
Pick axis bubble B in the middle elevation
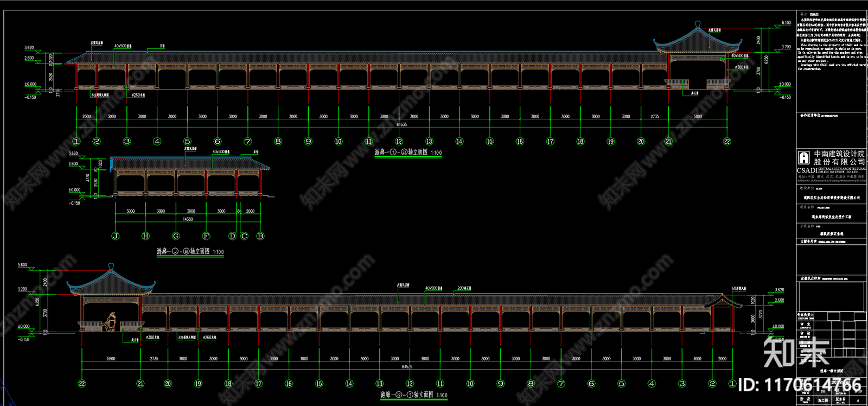coord(260,236)
